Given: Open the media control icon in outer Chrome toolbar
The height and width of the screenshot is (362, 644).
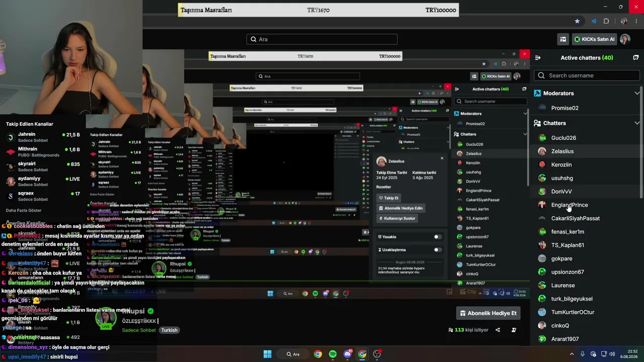Looking at the screenshot, I should pos(594,21).
